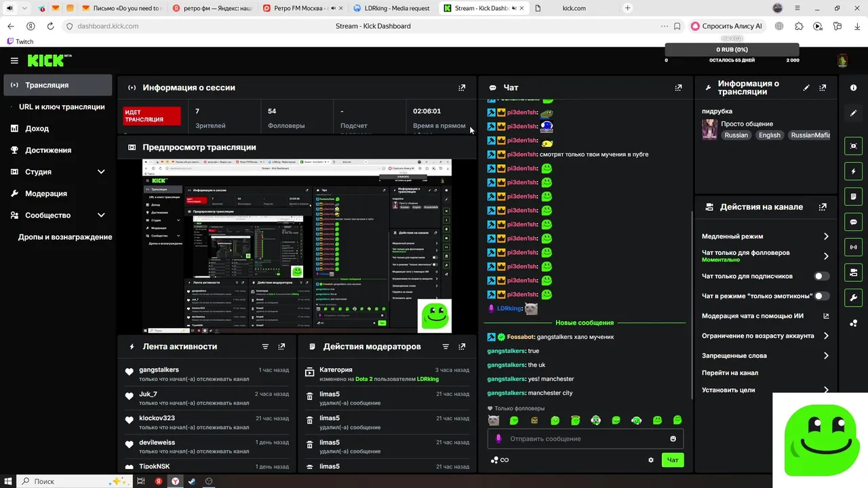Open the filter icon in Moderator actions header
Screen dimensions: 868x488
[x=446, y=346]
